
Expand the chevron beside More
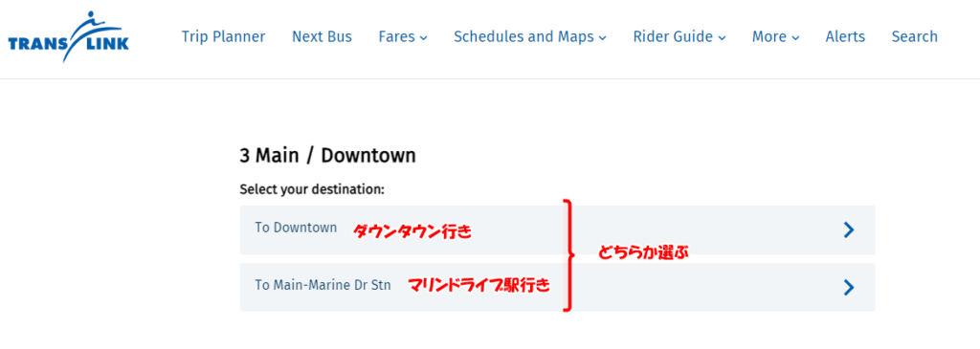(x=795, y=38)
